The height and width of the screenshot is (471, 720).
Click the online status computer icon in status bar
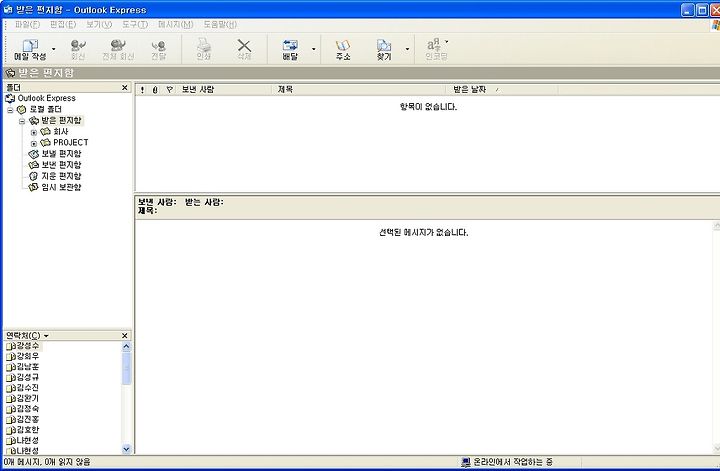(x=466, y=462)
